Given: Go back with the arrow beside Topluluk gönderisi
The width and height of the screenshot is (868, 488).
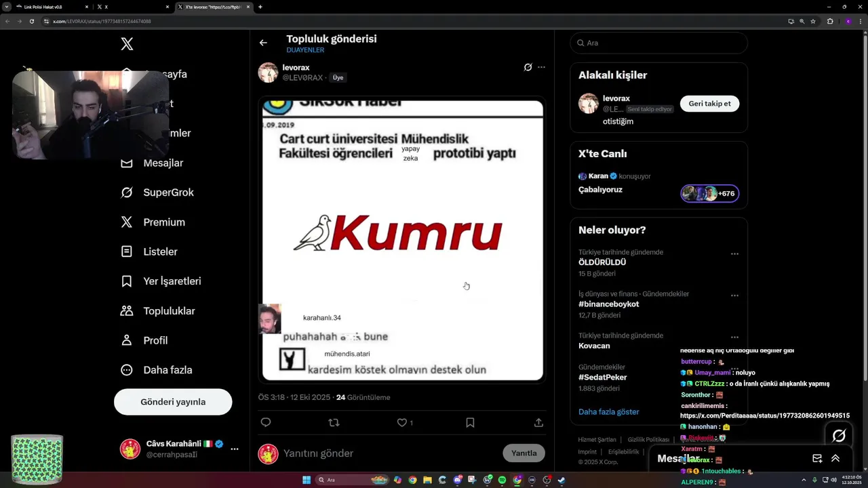Looking at the screenshot, I should (263, 43).
